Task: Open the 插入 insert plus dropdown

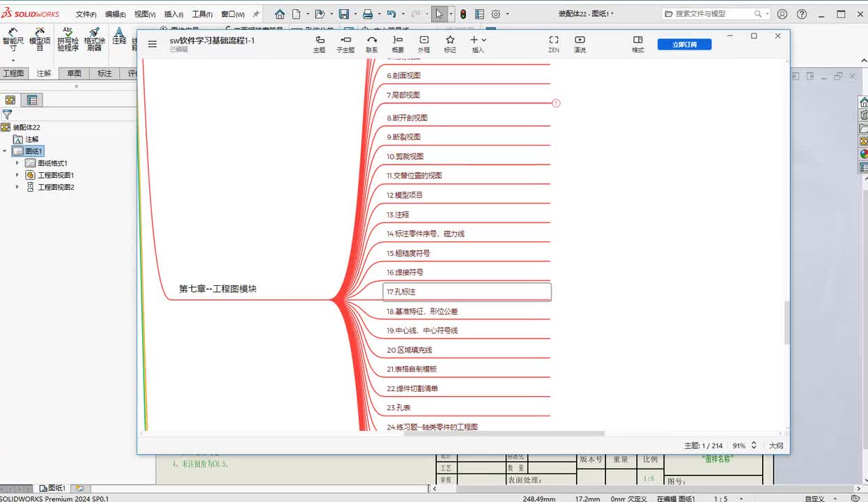Action: (x=478, y=44)
